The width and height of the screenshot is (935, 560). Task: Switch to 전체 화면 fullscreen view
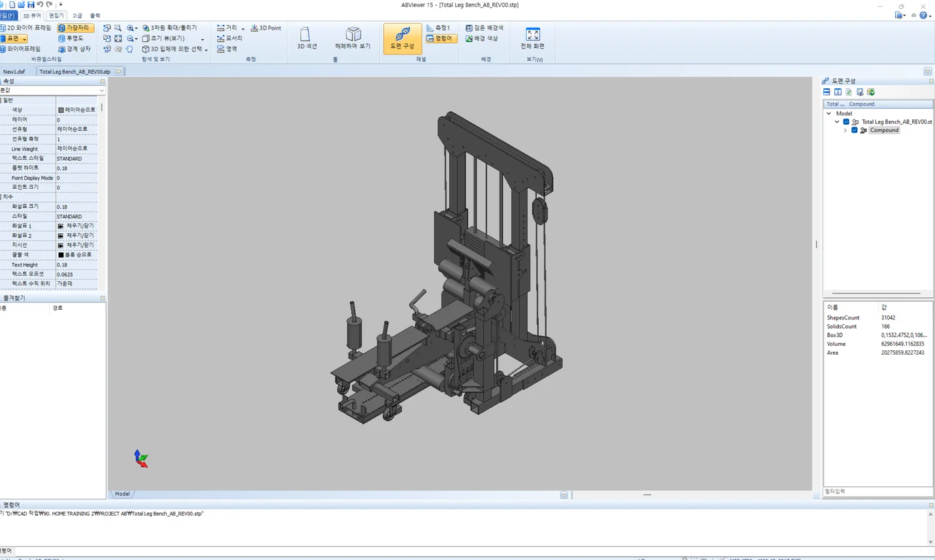(x=532, y=38)
